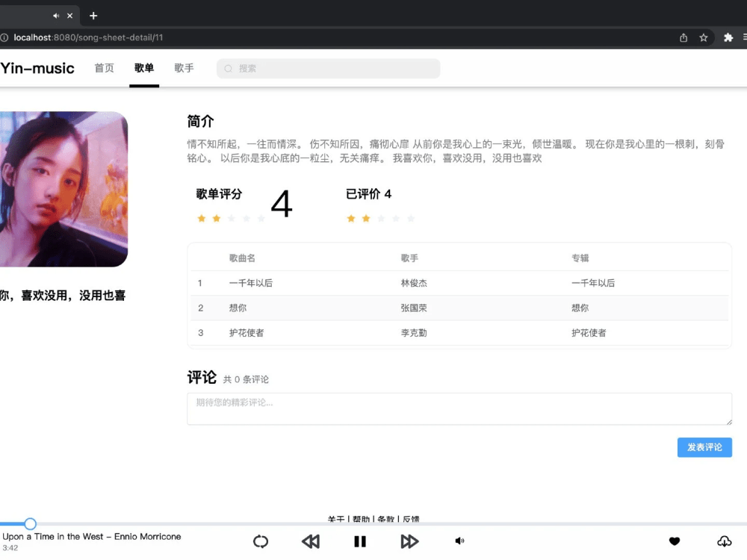Open 关于 footer link
Viewport: 747px width, 560px height.
[x=336, y=520]
